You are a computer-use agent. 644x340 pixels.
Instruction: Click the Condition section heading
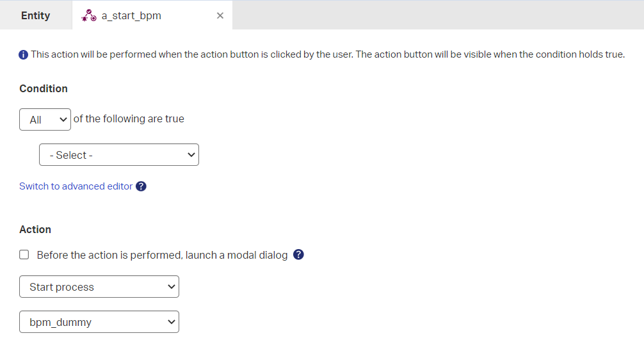(x=44, y=88)
